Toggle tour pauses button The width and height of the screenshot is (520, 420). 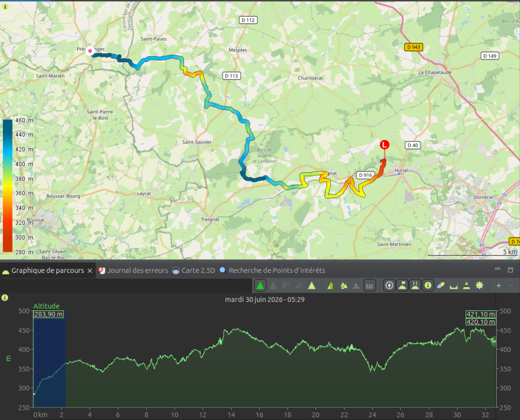coord(415,285)
